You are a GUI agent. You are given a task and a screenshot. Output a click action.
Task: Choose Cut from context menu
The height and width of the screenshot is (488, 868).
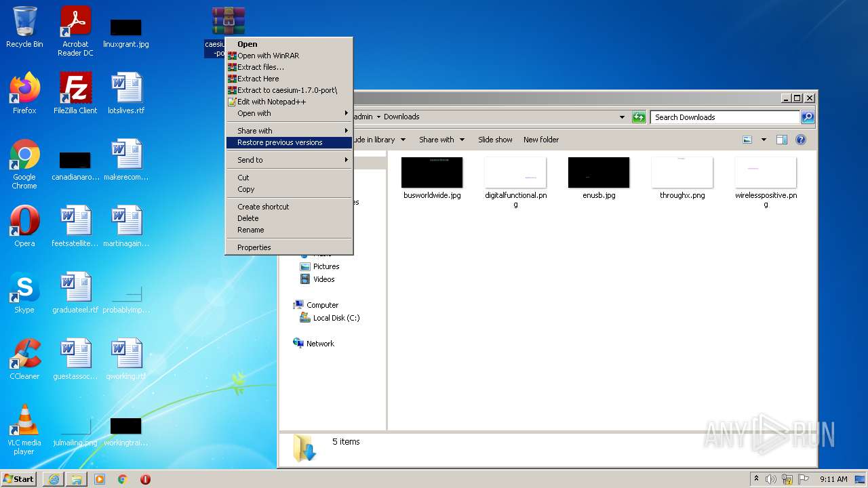[x=290, y=178]
